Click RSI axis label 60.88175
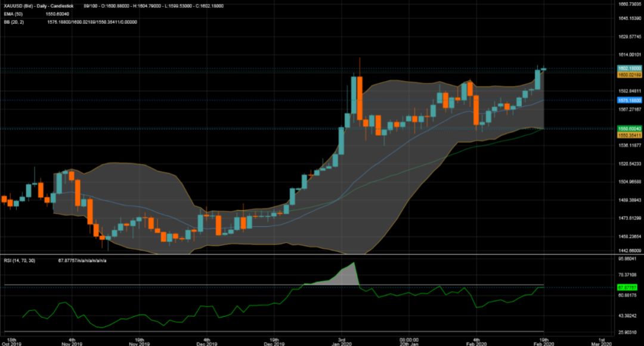Viewport: 644px width, 346px height. (x=627, y=295)
